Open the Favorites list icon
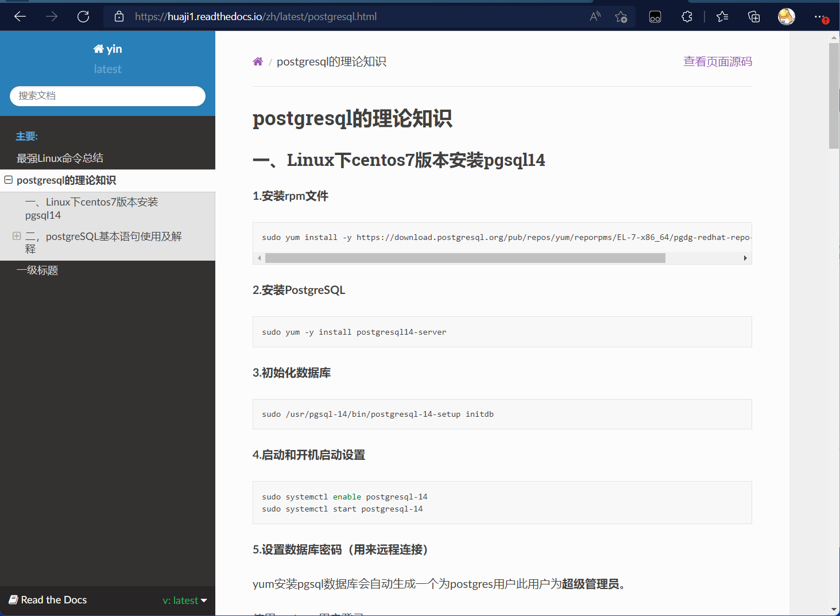Image resolution: width=840 pixels, height=616 pixels. coord(722,17)
